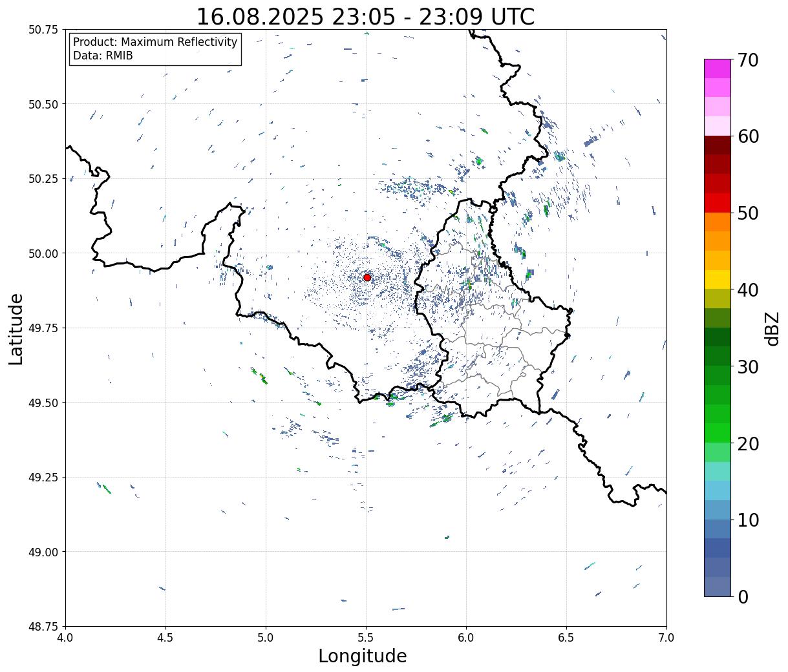Click the colorbar tick label "40"
The image size is (788, 672).
pos(747,289)
